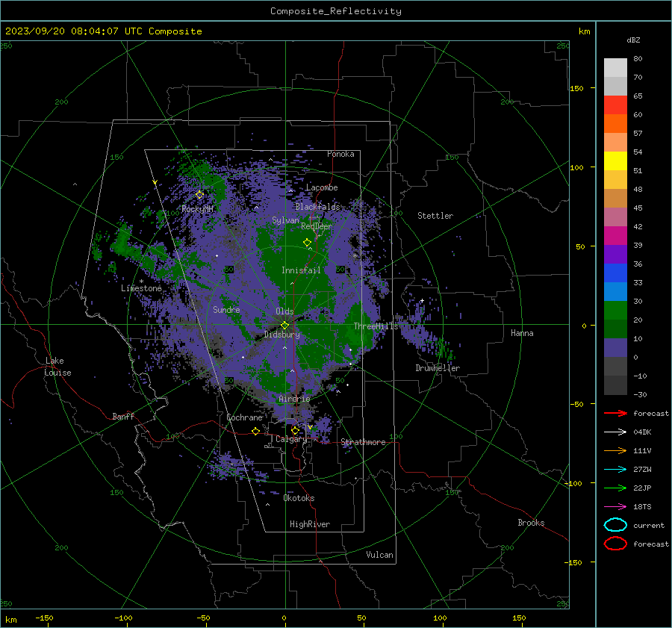Click the -50 tick on bottom axis
The width and height of the screenshot is (672, 628).
(203, 618)
